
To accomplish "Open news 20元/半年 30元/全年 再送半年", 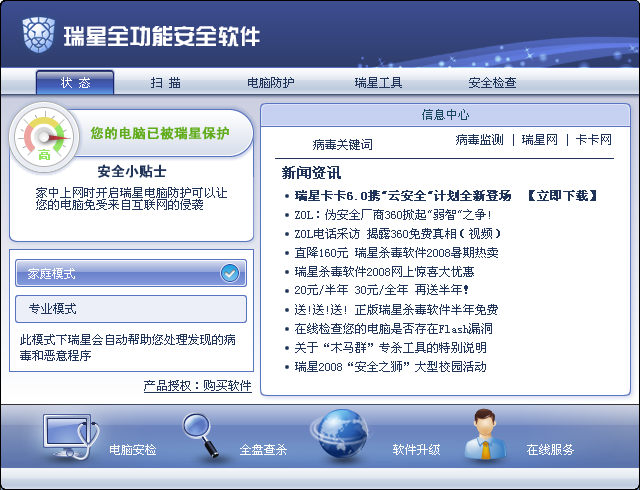I will click(382, 290).
